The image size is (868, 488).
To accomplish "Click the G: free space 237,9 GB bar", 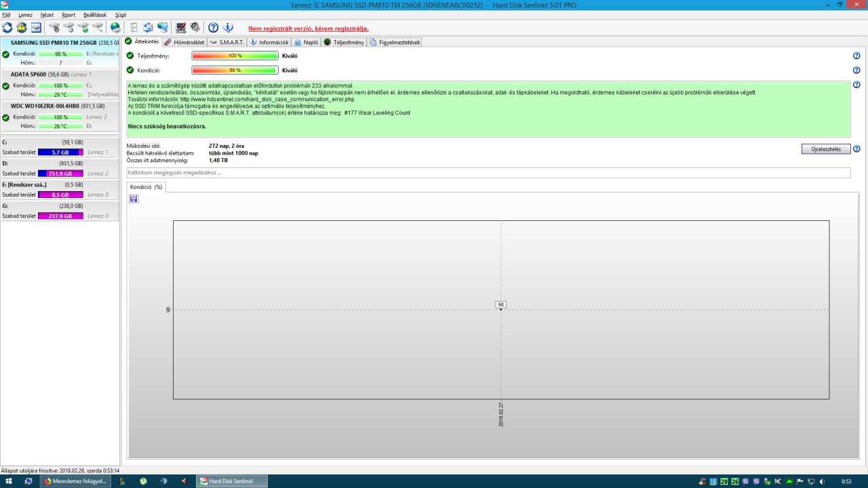I will (x=60, y=216).
